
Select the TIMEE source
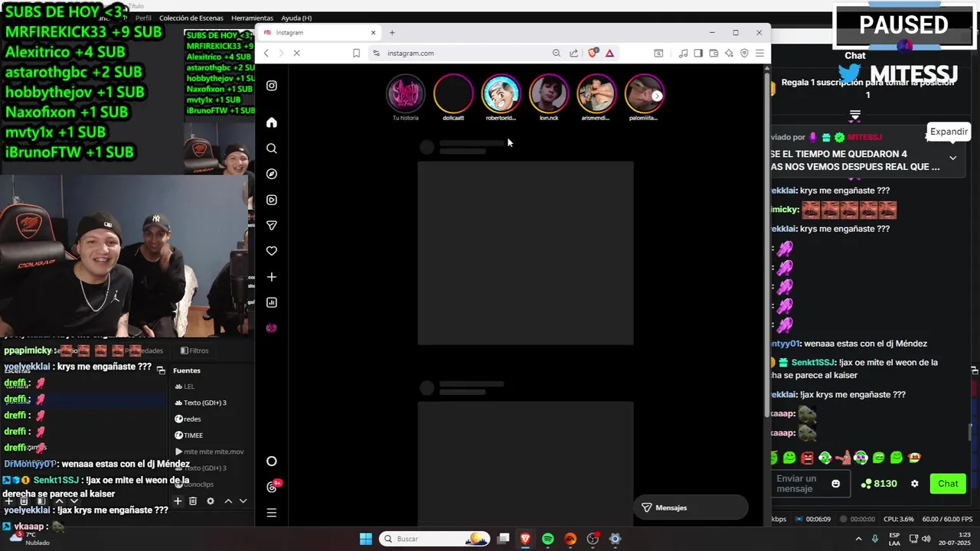tap(193, 435)
